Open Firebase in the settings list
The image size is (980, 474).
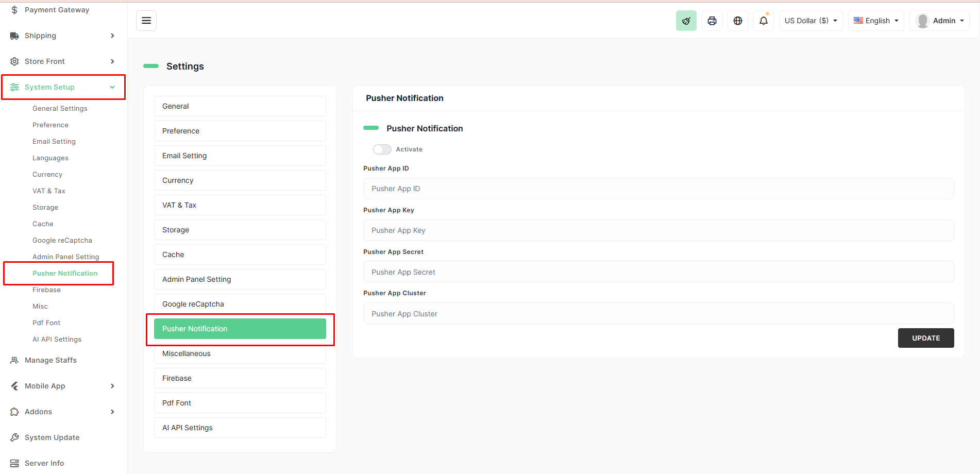(240, 378)
